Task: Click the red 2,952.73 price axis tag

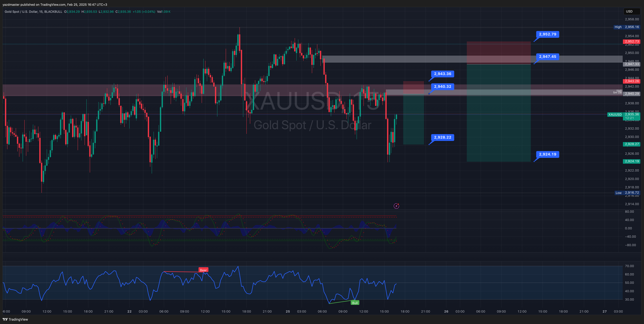Action: coord(632,42)
